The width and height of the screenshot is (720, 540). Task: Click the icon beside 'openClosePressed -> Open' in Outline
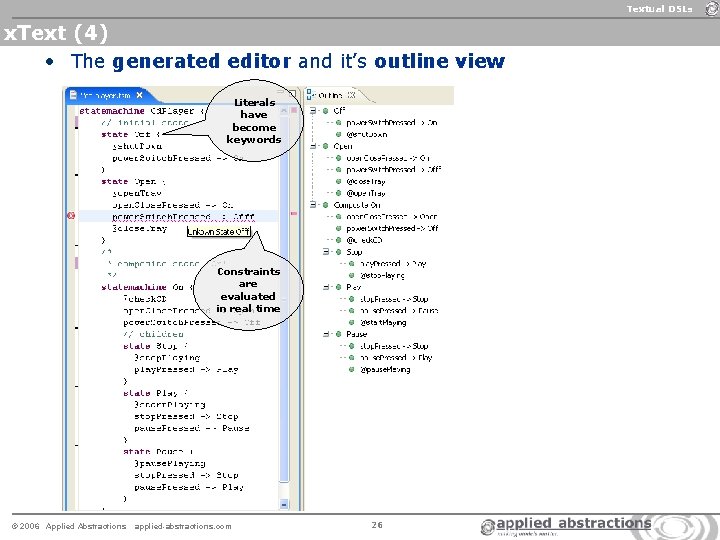pos(338,216)
